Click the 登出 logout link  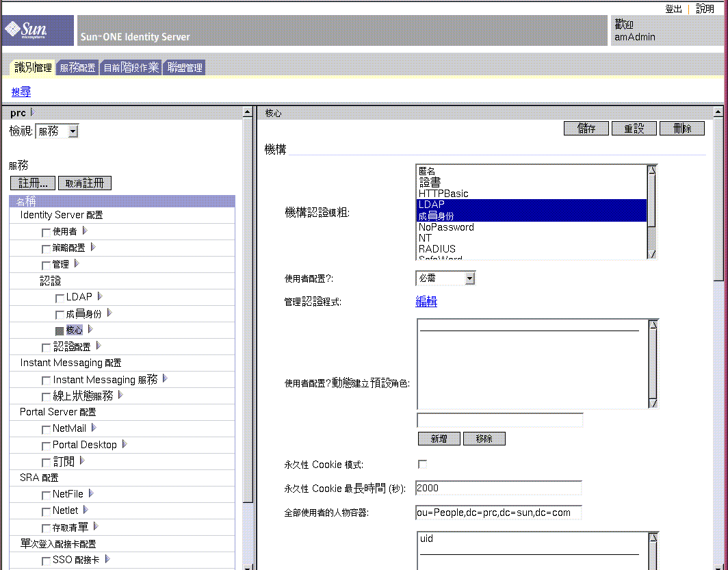(673, 9)
